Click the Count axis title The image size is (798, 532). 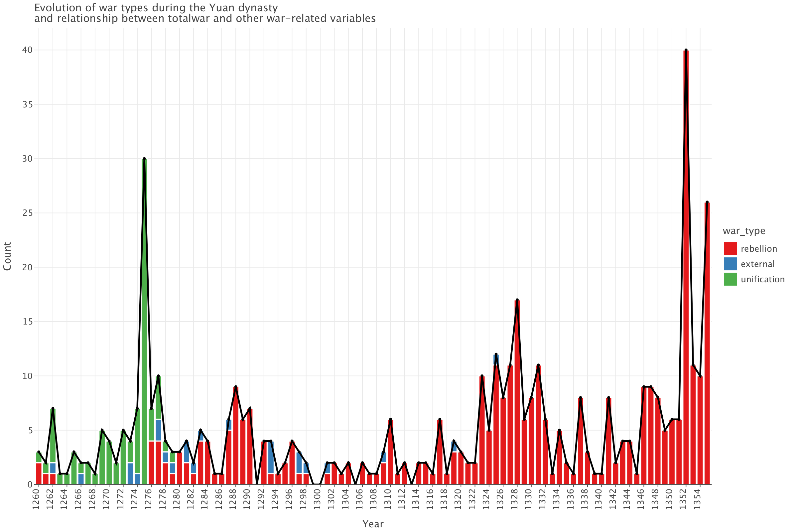pos(7,256)
